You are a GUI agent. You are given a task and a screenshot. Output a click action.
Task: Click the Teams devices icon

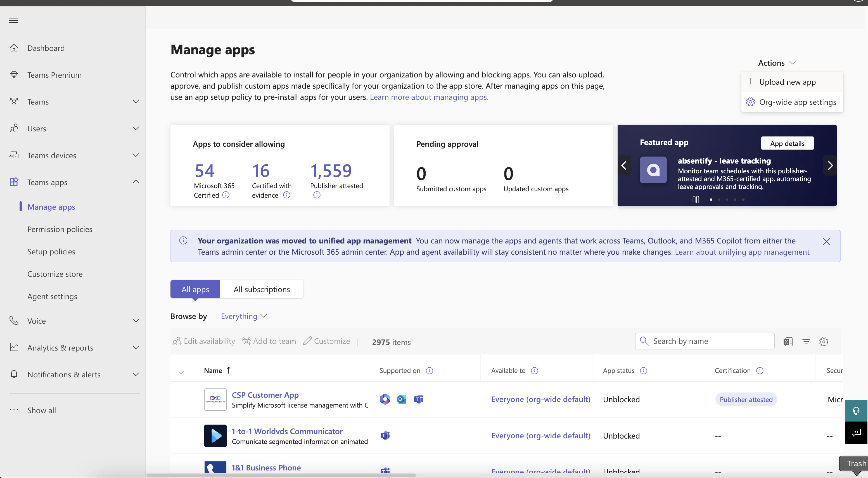pyautogui.click(x=14, y=155)
